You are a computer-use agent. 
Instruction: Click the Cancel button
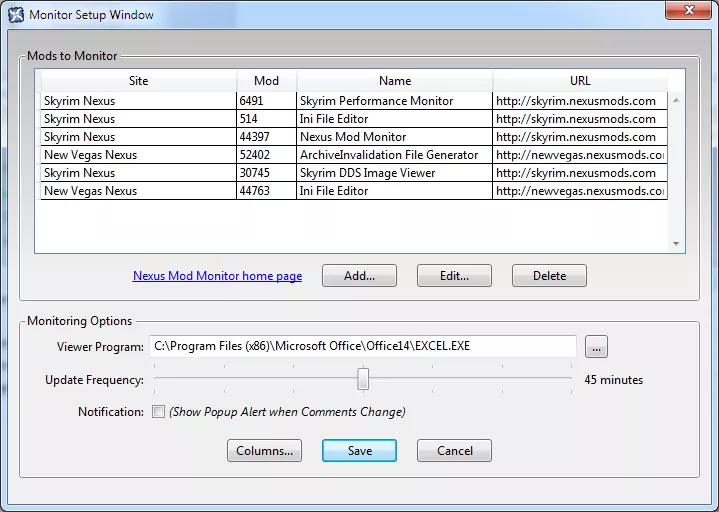click(x=454, y=451)
